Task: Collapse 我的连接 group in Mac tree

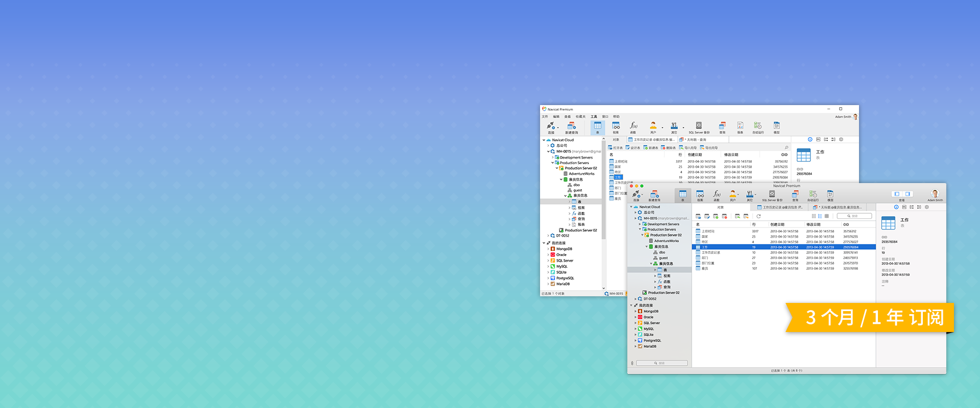Action: [631, 305]
